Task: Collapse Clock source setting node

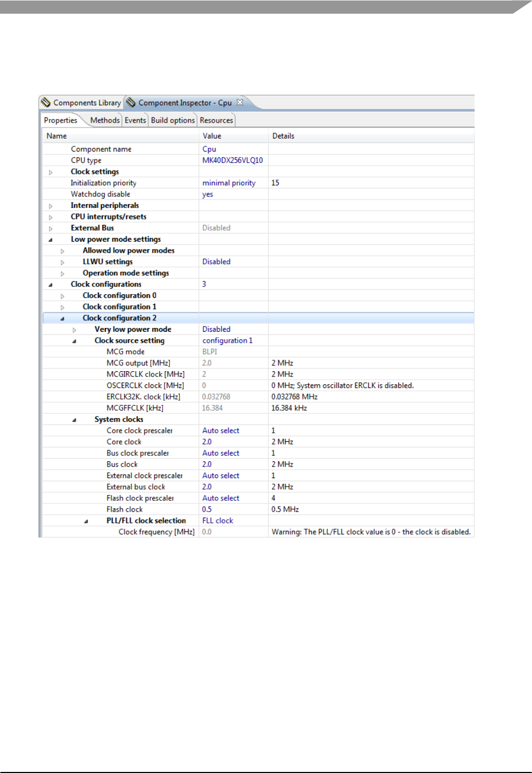Action: click(x=74, y=341)
